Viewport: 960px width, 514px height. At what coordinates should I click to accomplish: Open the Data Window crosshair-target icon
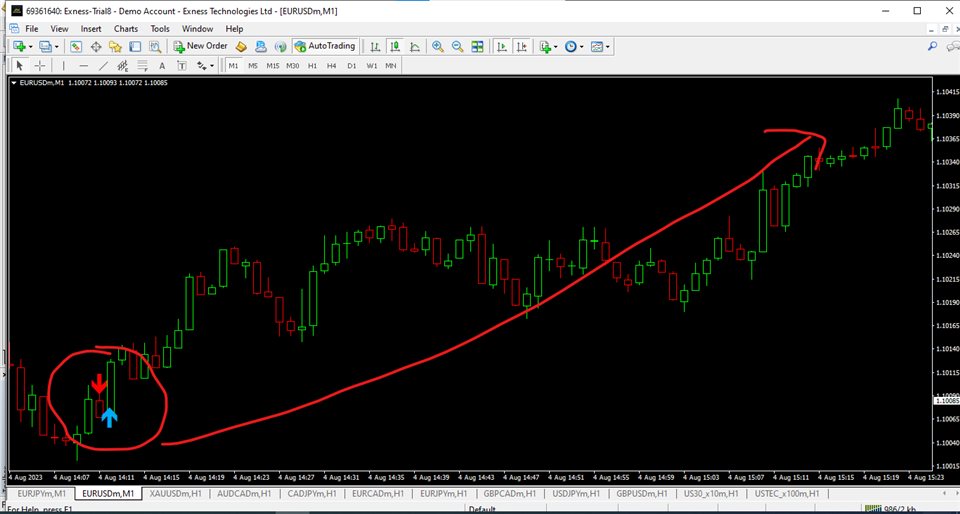pos(96,47)
